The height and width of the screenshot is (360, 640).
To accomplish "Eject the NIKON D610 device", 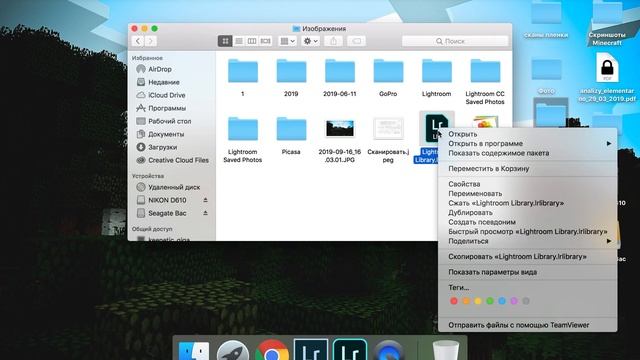I will pyautogui.click(x=205, y=200).
